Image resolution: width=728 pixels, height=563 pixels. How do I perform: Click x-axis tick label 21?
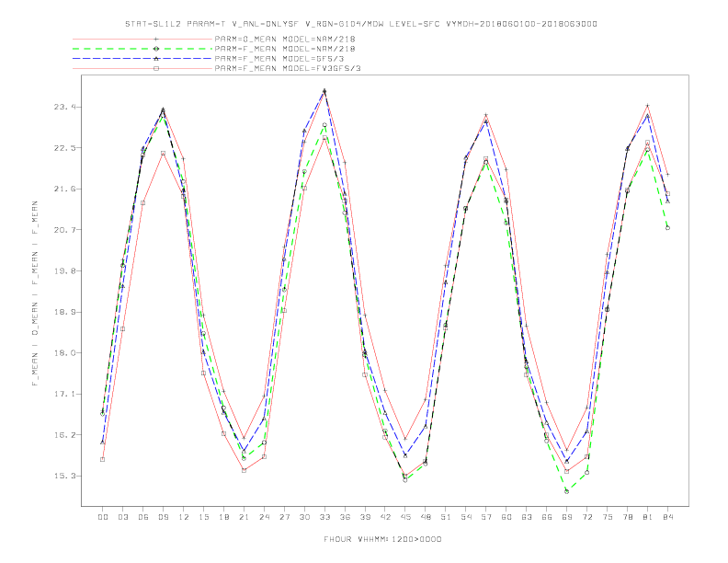[244, 517]
